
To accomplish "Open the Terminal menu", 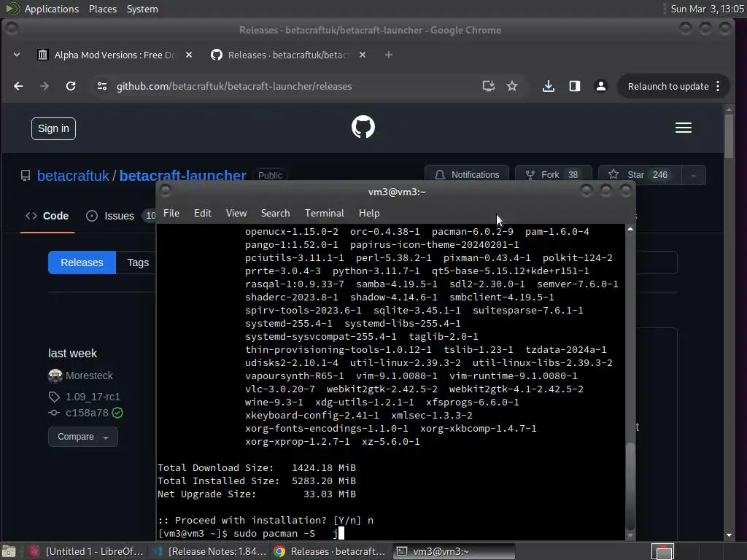I will [325, 214].
